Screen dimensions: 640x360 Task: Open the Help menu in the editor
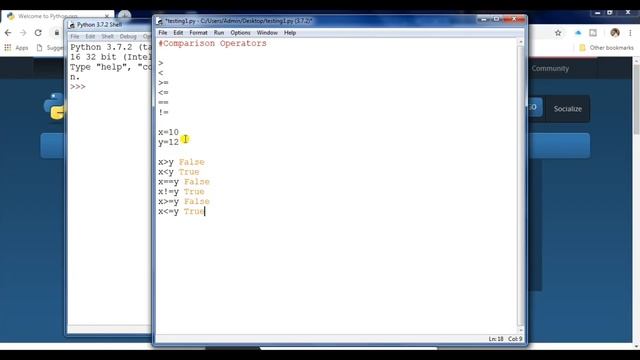[290, 33]
